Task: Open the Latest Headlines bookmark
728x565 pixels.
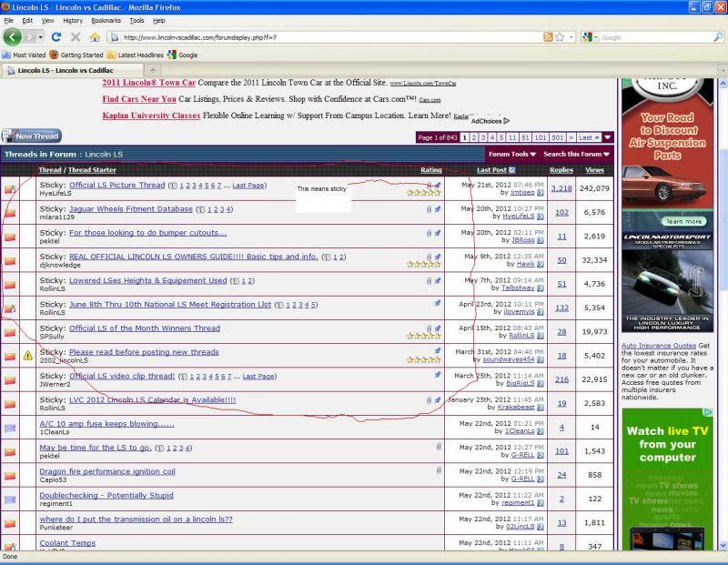Action: [x=135, y=55]
